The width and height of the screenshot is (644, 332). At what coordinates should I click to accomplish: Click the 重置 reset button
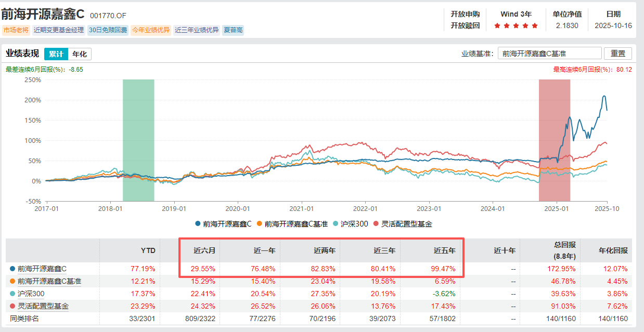(618, 54)
